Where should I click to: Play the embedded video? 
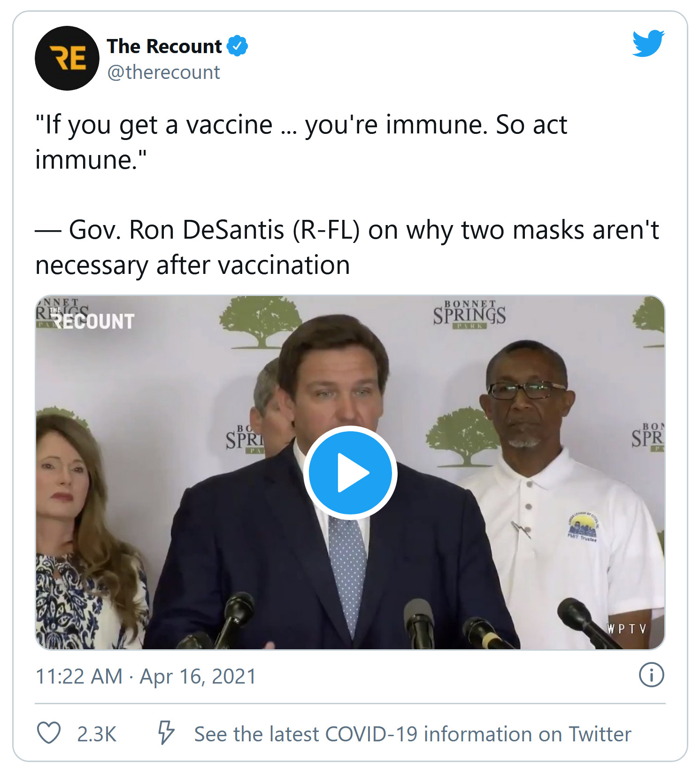(x=350, y=473)
